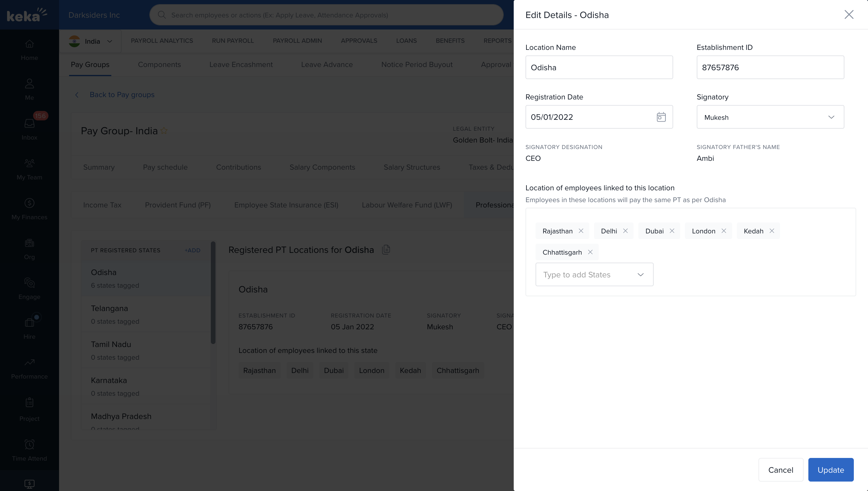Click the Establishment ID input field
The width and height of the screenshot is (868, 491).
pyautogui.click(x=770, y=68)
